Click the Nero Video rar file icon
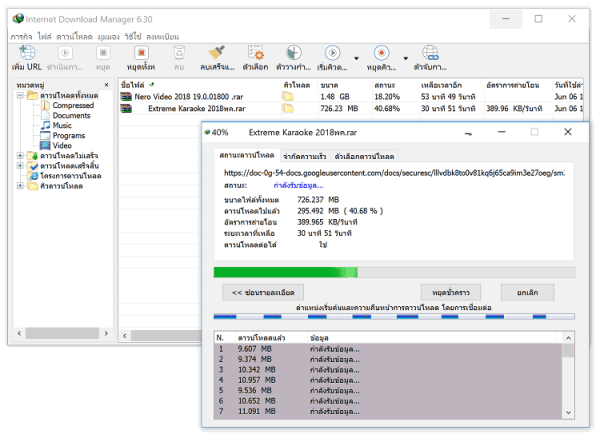The image size is (600, 438). coord(126,96)
